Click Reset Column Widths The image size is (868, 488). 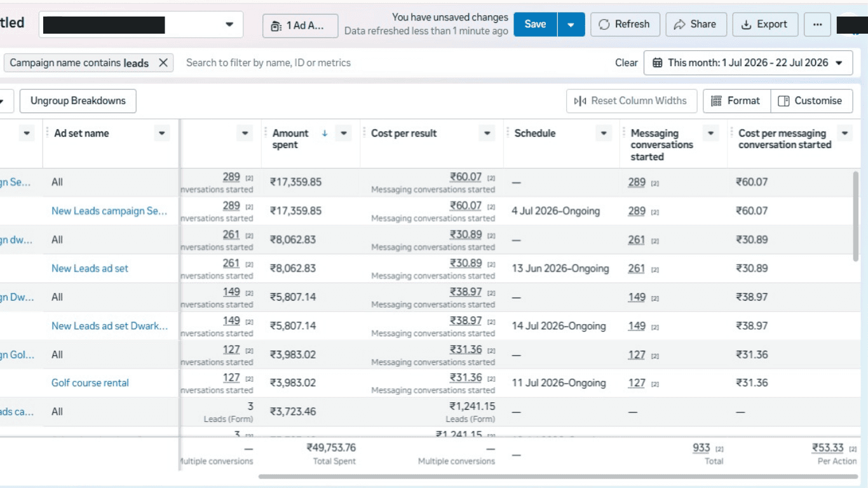click(631, 100)
